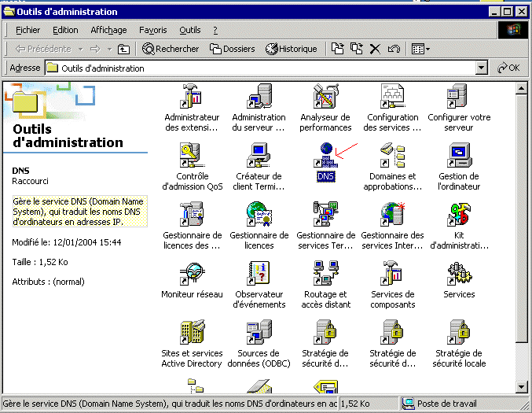This screenshot has height=413, width=532.
Task: Toggle the Dossiers pane button
Action: tap(233, 49)
